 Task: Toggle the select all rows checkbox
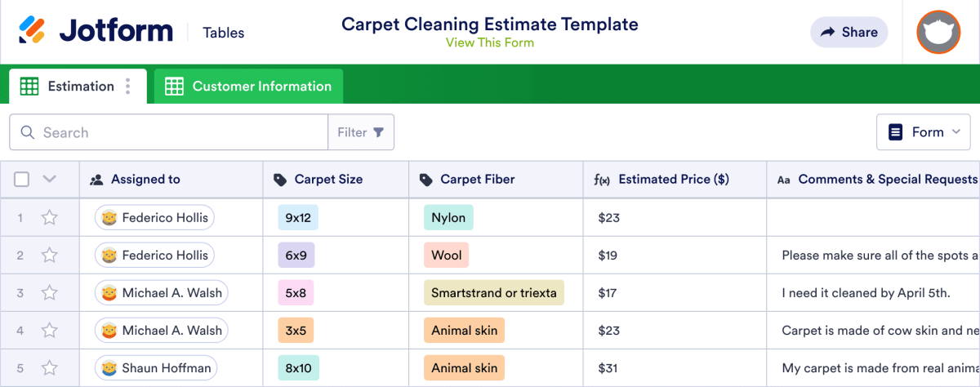[22, 180]
